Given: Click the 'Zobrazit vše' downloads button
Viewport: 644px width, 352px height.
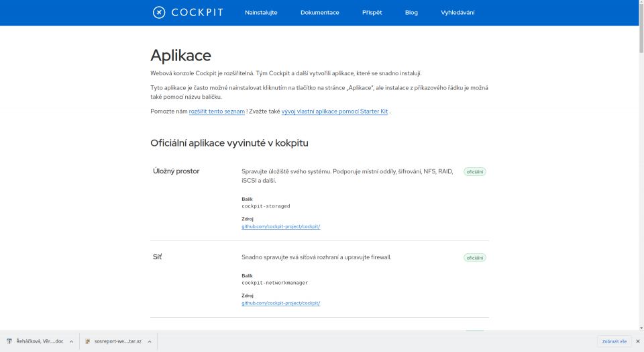Looking at the screenshot, I should tap(614, 341).
